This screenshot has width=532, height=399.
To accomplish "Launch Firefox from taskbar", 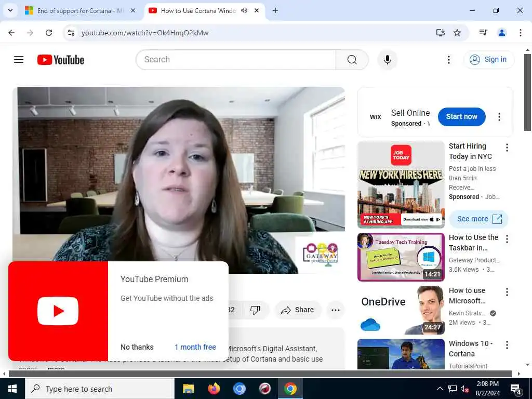I will click(x=214, y=389).
